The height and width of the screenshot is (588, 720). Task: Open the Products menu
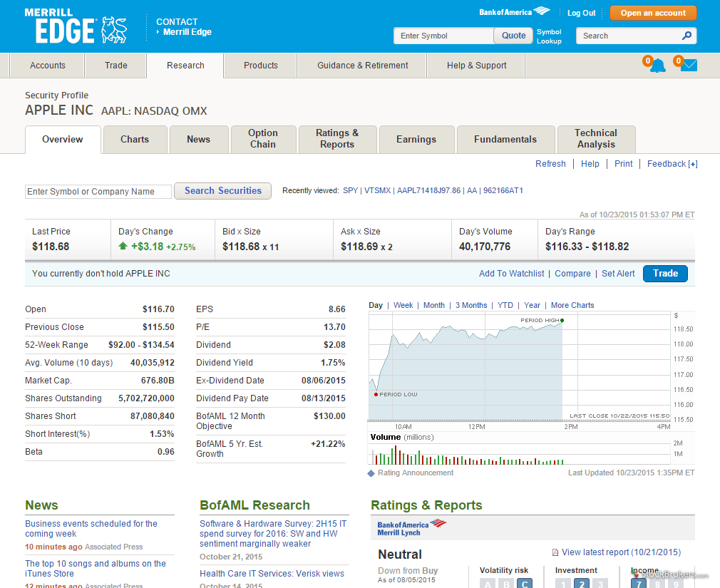[260, 66]
